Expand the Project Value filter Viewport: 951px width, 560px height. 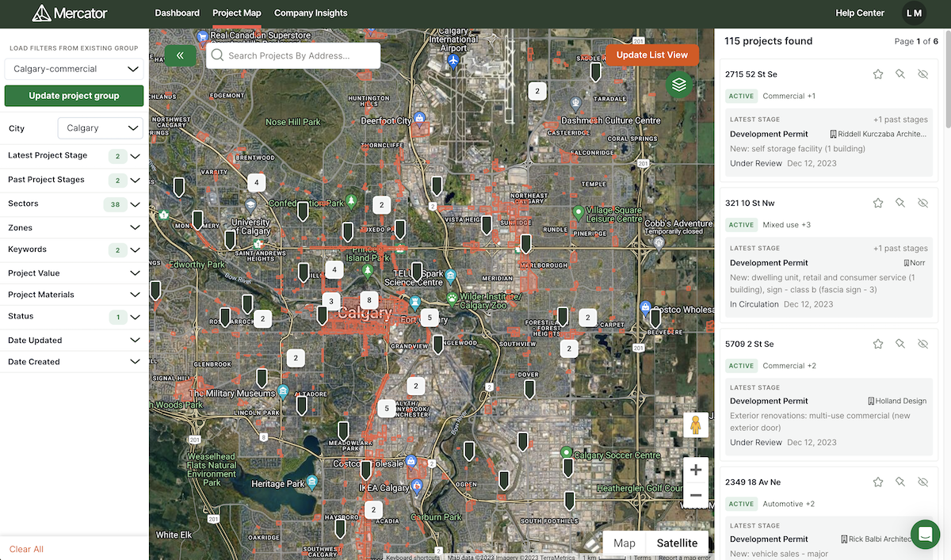coord(74,273)
